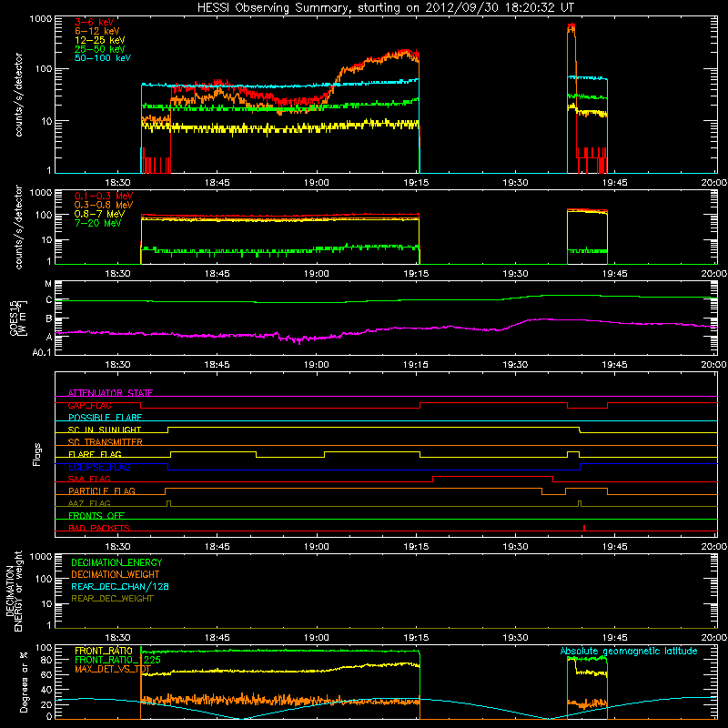Viewport: 728px width, 728px height.
Task: Select the FLARE_FLAG label
Action: tap(95, 454)
